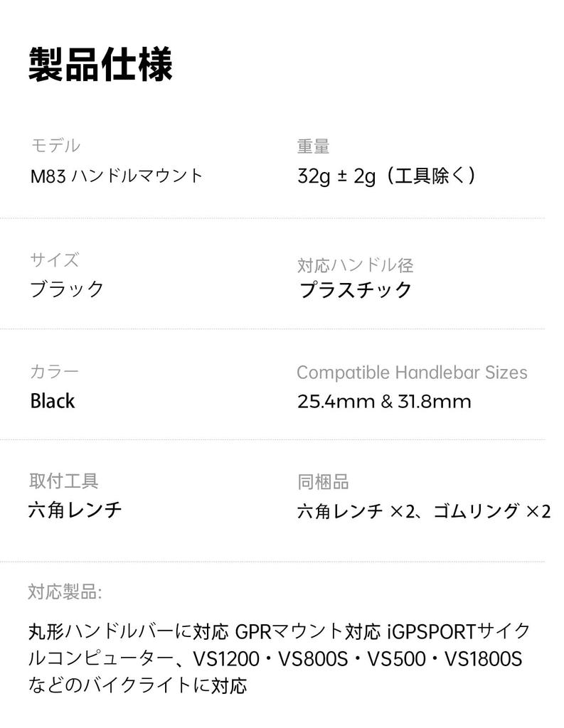This screenshot has height=728, width=564.
Task: Click the 25.4mm & 31.8mm value
Action: (384, 402)
